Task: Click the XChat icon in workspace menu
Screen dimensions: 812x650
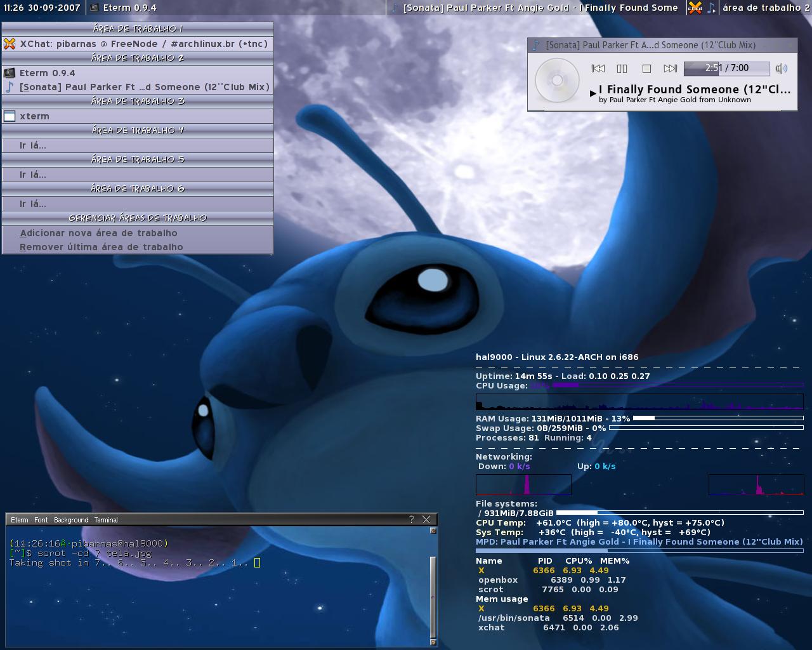Action: pos(10,44)
